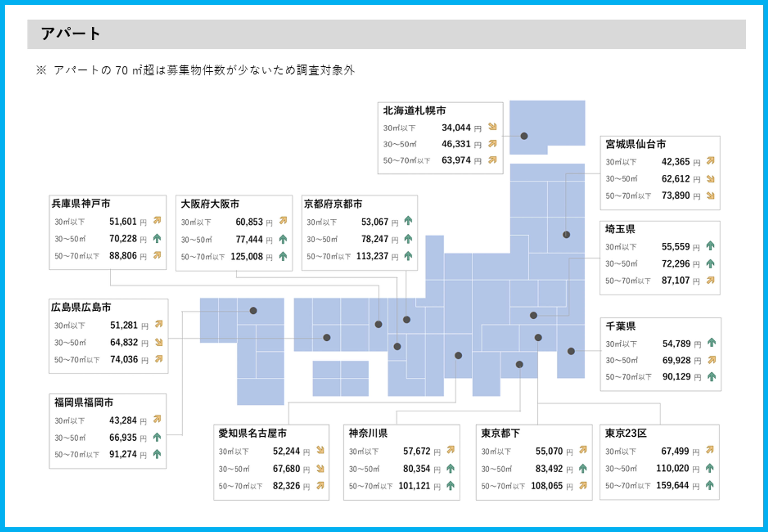Click the green arrow beside 113,237 yen
This screenshot has width=768, height=532.
tap(408, 256)
